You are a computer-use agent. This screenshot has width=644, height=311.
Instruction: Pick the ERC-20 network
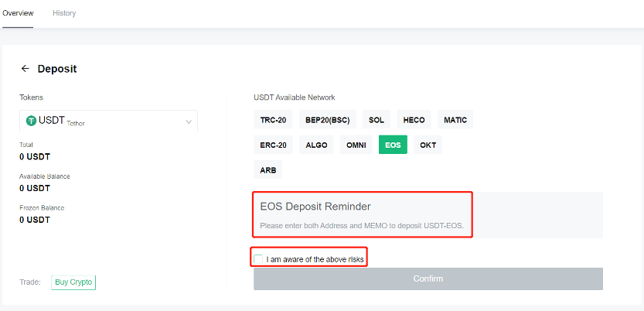click(x=273, y=145)
